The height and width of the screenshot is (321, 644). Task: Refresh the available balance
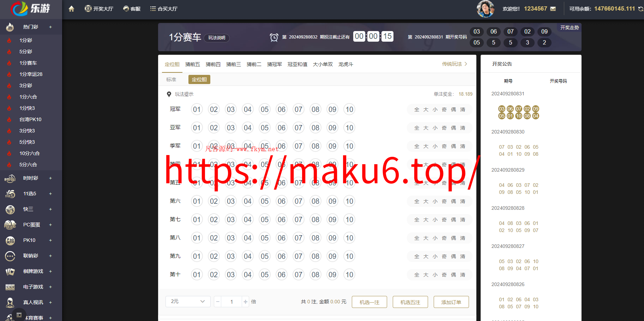tap(640, 9)
